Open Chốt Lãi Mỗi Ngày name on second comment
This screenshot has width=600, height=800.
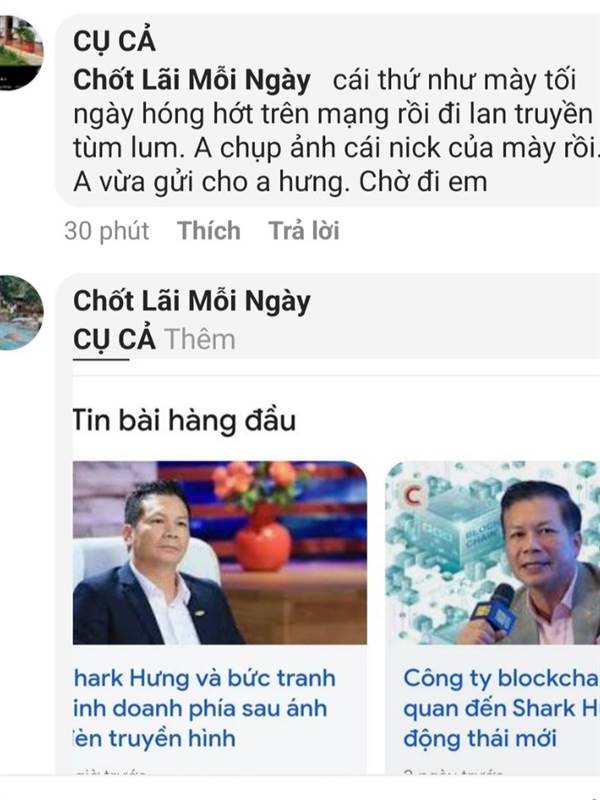(192, 301)
